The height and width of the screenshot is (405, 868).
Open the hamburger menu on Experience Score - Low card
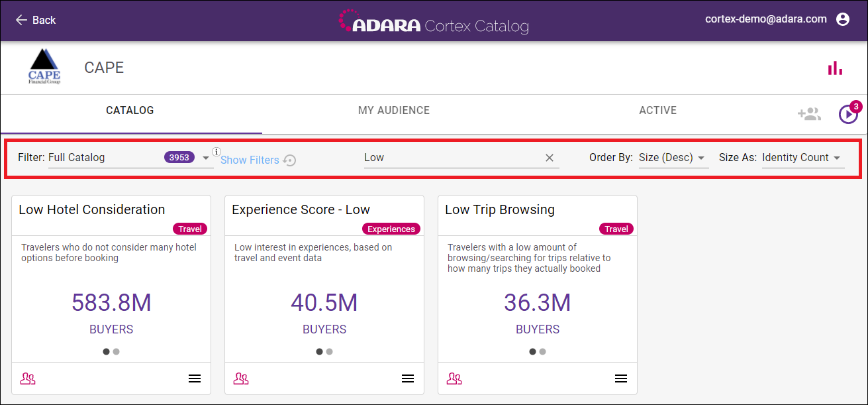pyautogui.click(x=407, y=378)
